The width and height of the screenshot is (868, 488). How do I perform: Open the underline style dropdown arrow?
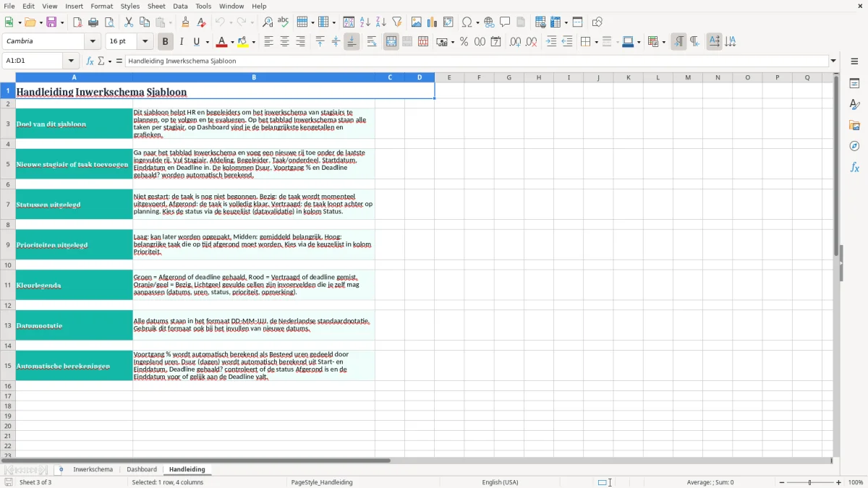207,42
